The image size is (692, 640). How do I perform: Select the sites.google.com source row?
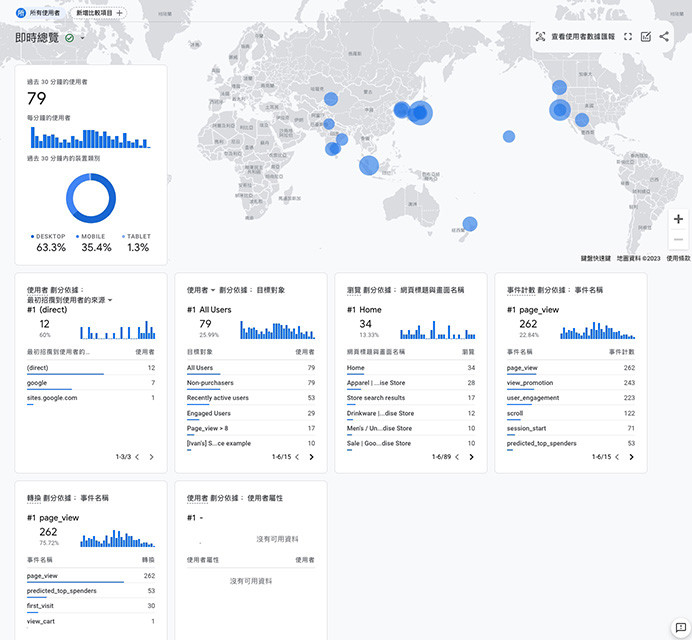[x=91, y=398]
